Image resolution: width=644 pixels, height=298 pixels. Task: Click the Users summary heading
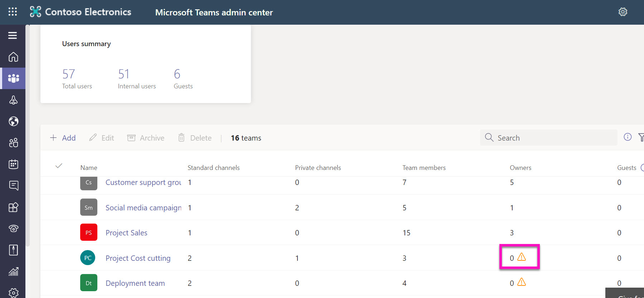[x=86, y=44]
